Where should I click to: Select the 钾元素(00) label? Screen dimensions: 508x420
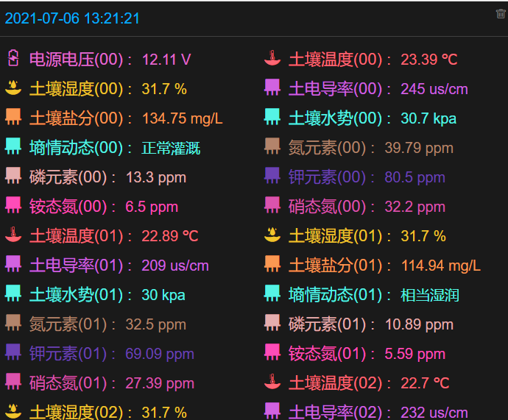(x=328, y=177)
